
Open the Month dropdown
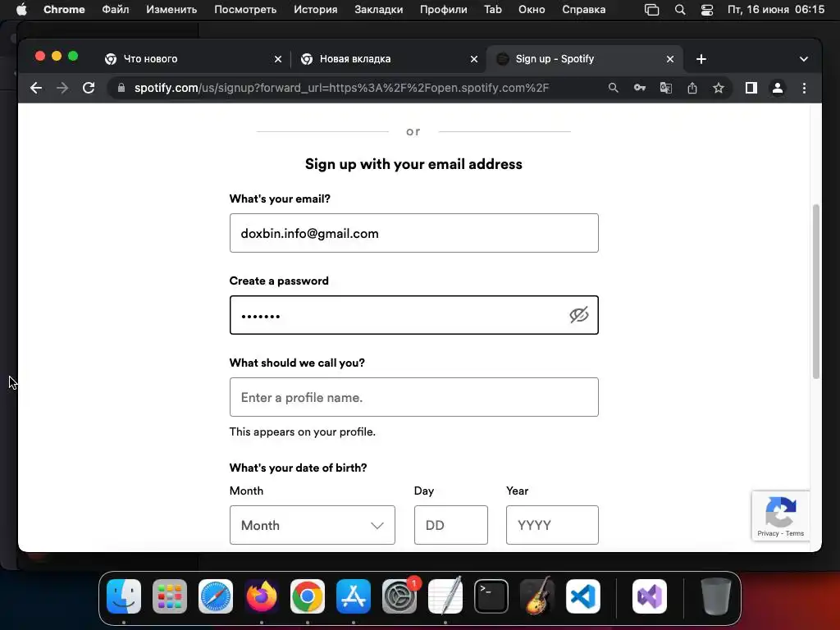tap(313, 525)
